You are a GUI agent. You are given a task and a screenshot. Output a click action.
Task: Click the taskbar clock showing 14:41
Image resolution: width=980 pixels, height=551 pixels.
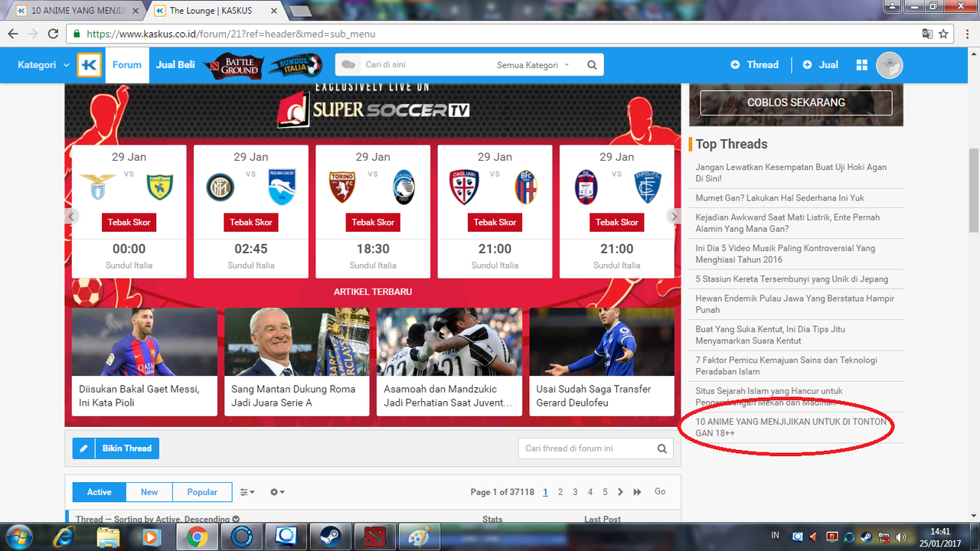point(940,537)
